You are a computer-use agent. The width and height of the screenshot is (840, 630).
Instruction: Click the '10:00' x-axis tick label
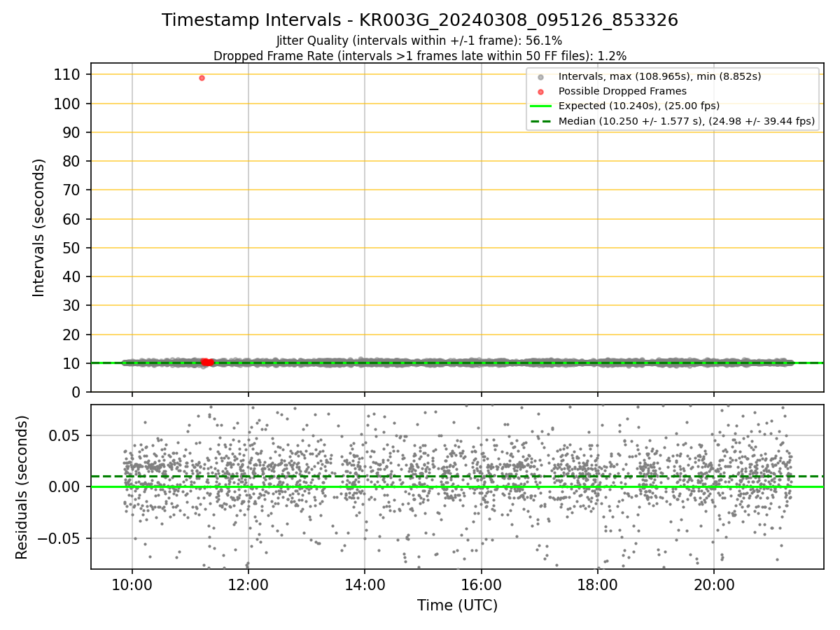(132, 585)
